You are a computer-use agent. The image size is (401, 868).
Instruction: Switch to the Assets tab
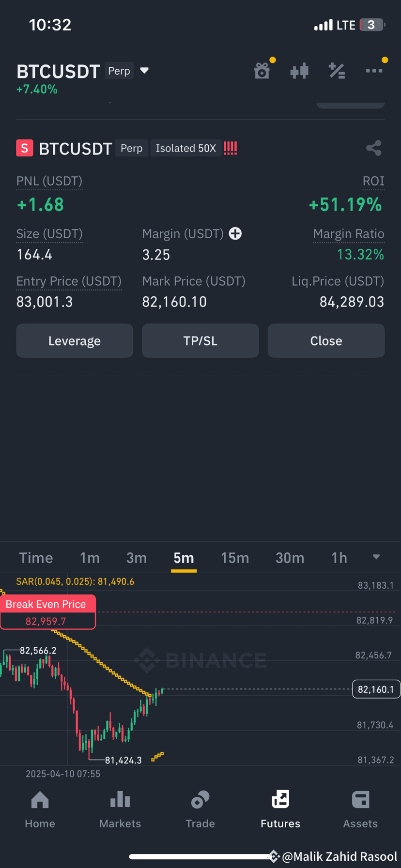pyautogui.click(x=360, y=809)
